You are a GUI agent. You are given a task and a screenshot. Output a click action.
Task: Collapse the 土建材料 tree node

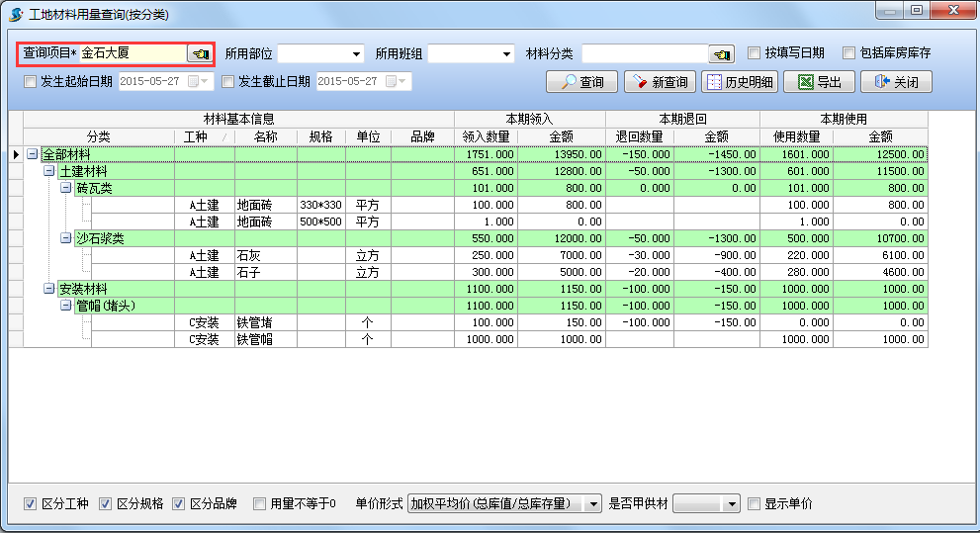point(49,172)
